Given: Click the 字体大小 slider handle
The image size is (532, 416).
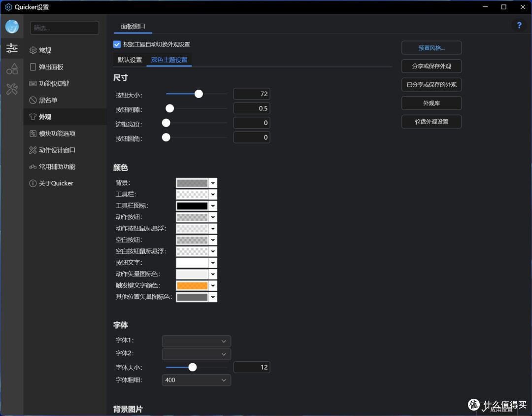Looking at the screenshot, I should [193, 367].
